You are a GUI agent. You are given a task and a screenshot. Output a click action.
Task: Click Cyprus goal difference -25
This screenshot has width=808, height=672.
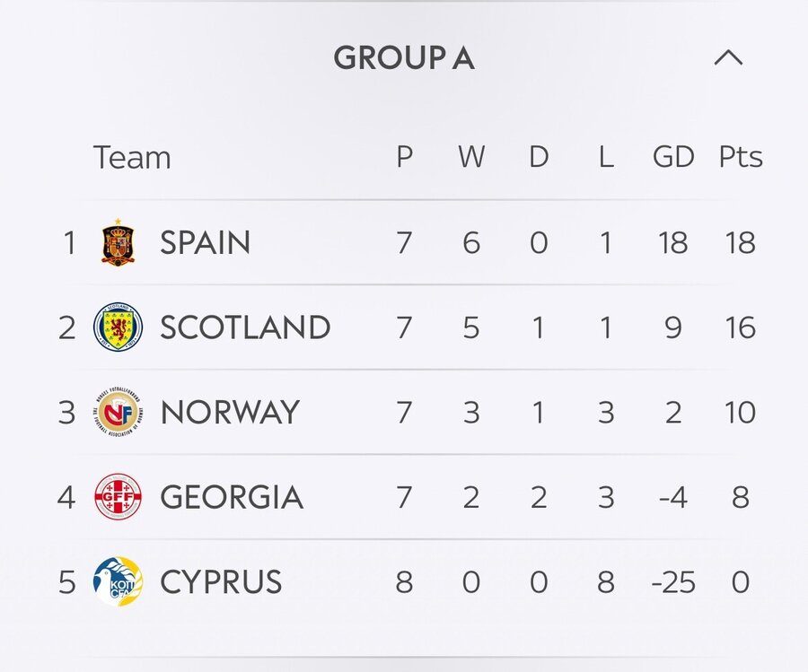pyautogui.click(x=673, y=582)
